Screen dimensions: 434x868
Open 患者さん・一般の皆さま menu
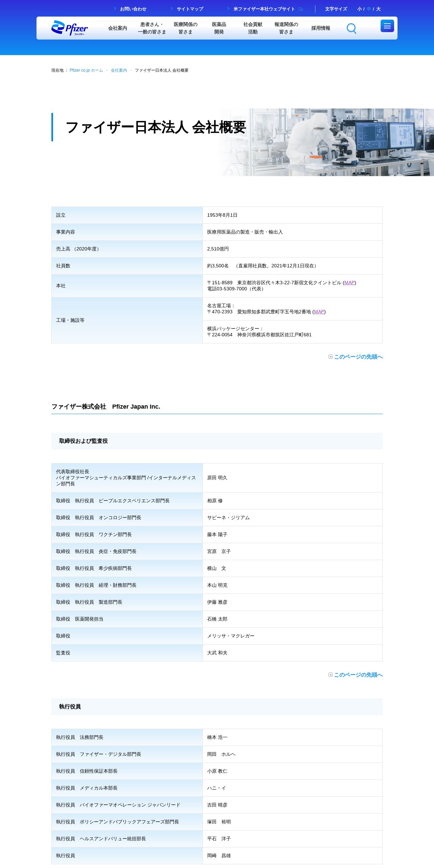pos(152,28)
